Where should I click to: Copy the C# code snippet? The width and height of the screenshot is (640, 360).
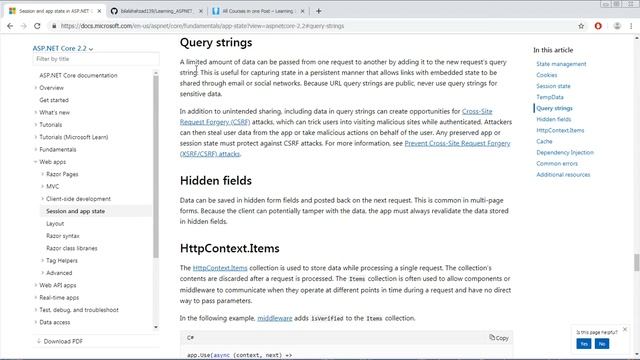pyautogui.click(x=499, y=338)
